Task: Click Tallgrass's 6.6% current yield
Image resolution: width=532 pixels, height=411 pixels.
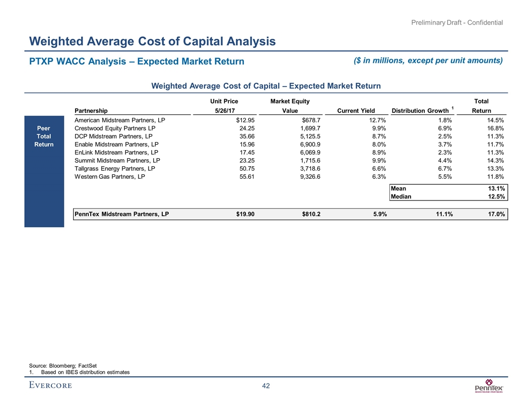Action: (379, 169)
